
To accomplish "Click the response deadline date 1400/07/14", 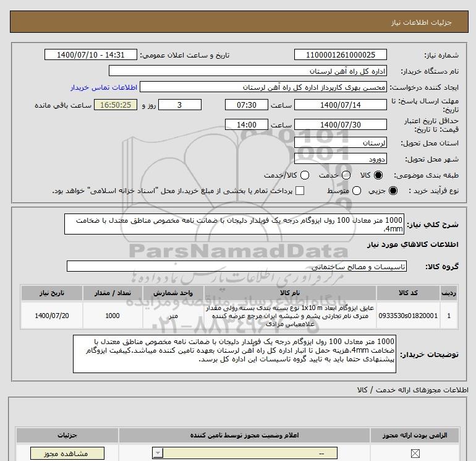I will (340, 105).
